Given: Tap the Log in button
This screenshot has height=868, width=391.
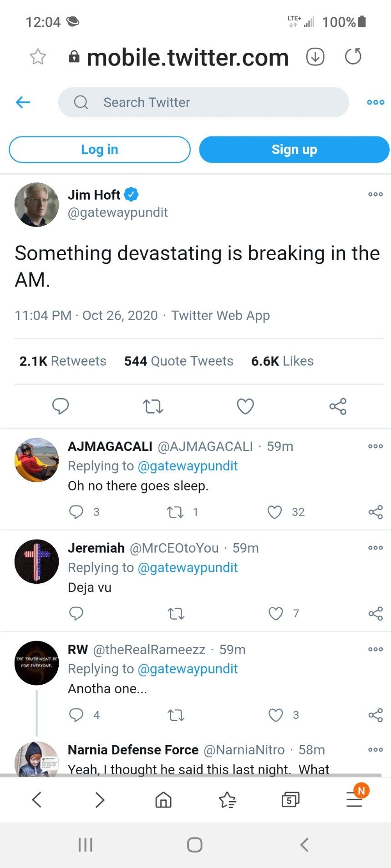Looking at the screenshot, I should 100,150.
